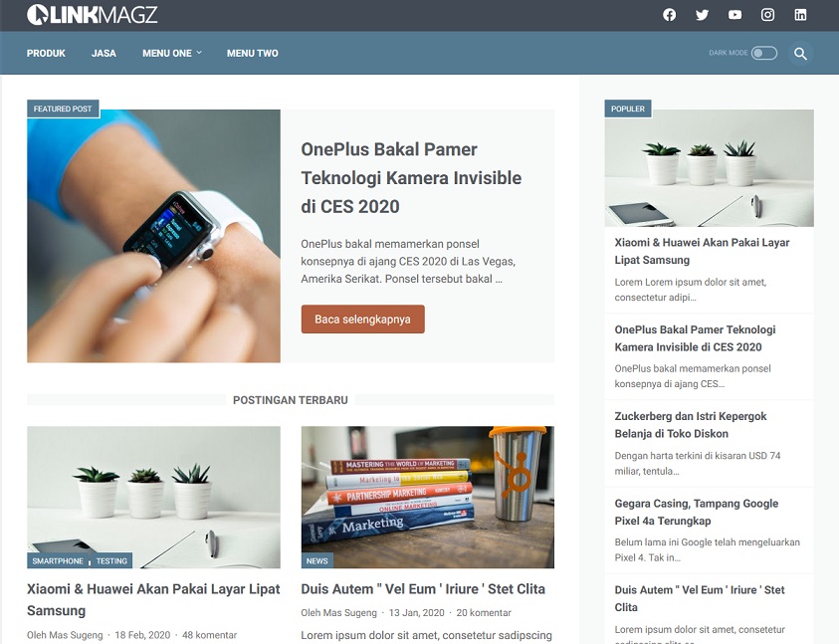
Task: Open the OnePlus featured post title
Action: point(411,178)
